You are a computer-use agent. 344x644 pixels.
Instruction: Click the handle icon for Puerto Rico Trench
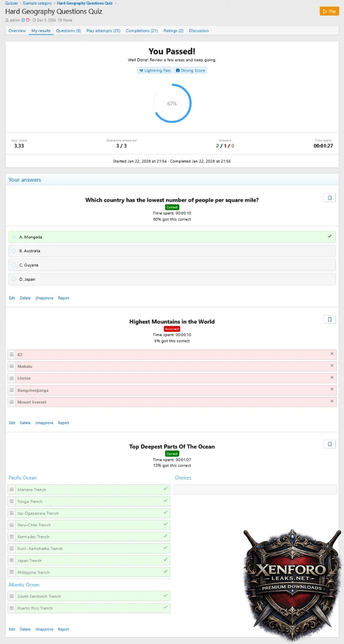tap(12, 608)
